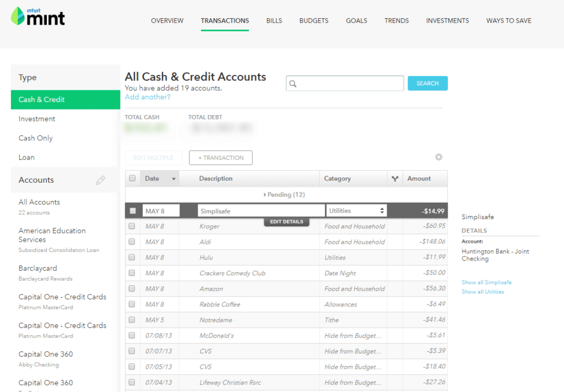
Task: Click the Edit Multiple button
Action: click(154, 158)
